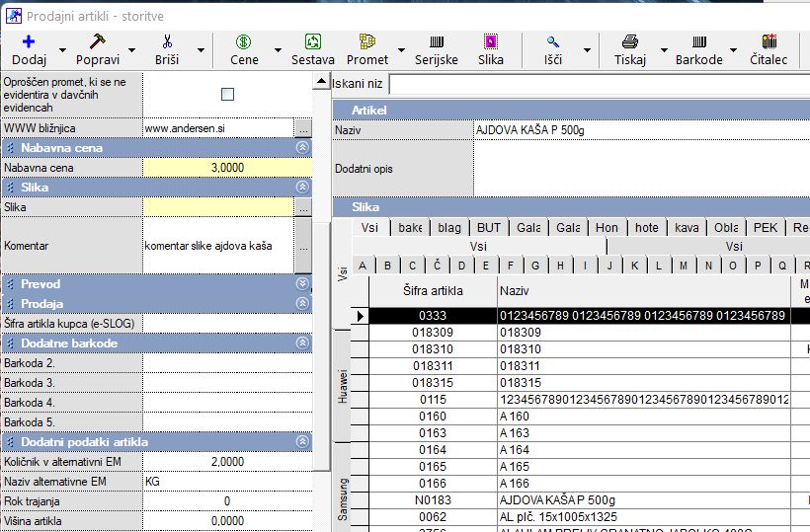Image resolution: width=810 pixels, height=532 pixels.
Task: Toggle the Oproščen promet checkbox
Action: pos(228,95)
